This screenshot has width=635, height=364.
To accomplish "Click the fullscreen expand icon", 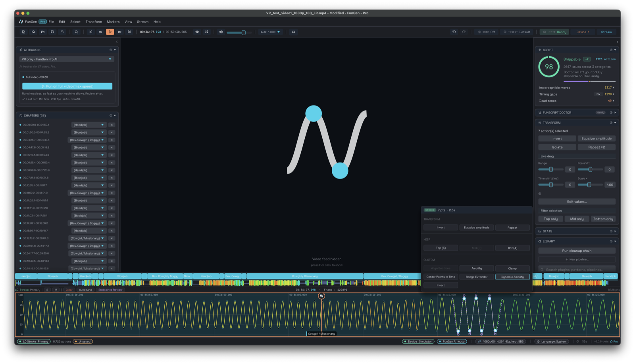I will 207,32.
